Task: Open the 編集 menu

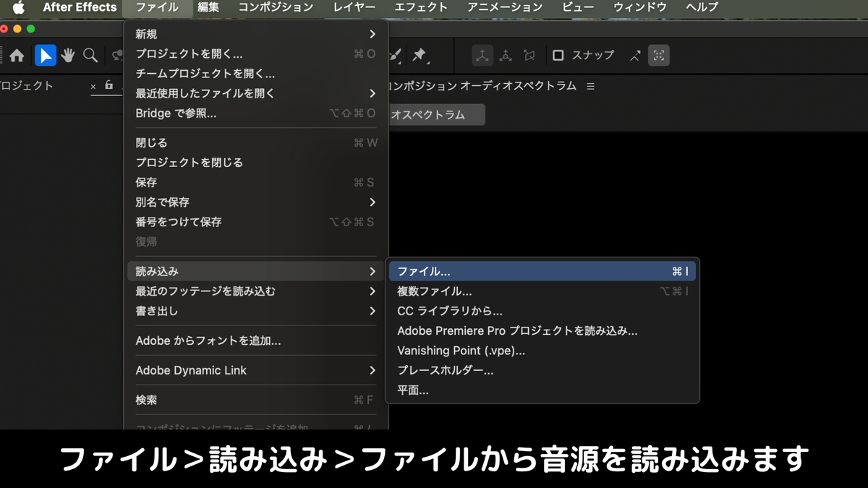Action: coord(208,7)
